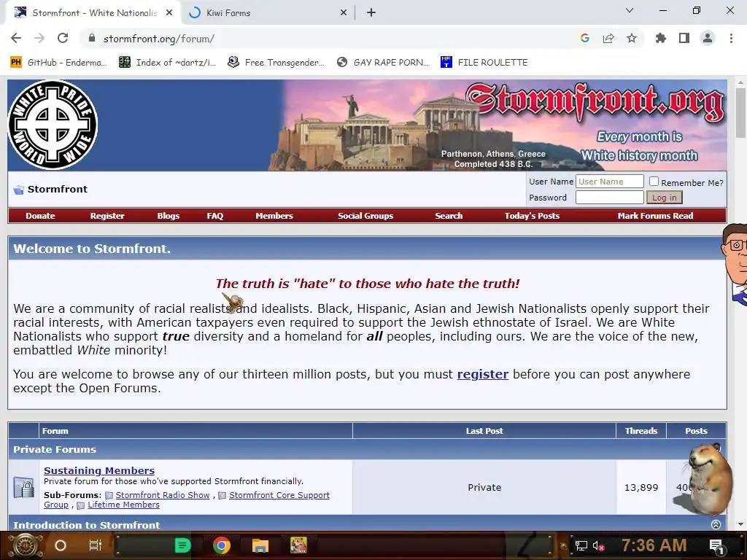Open the Chrome profile avatar
The width and height of the screenshot is (747, 560).
(708, 38)
